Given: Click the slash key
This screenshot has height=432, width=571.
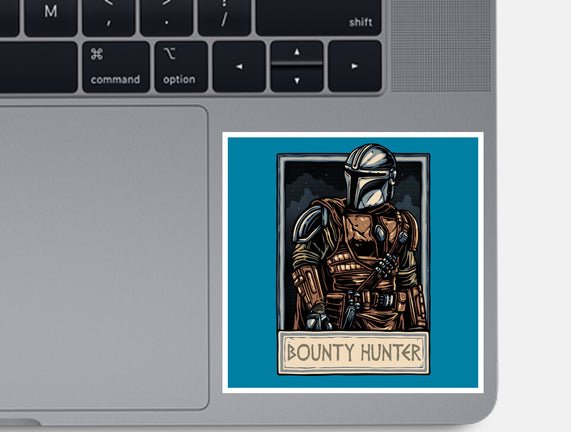Looking at the screenshot, I should pos(224,17).
